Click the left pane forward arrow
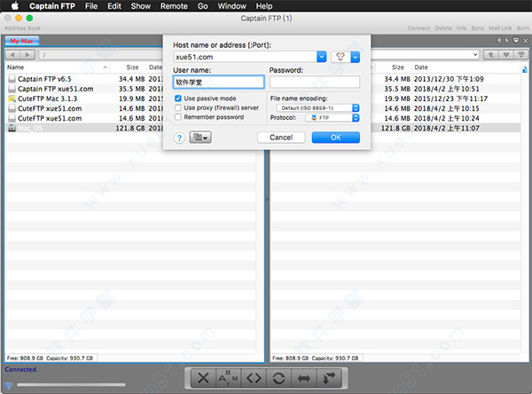Screen dimensions: 532x394 pyautogui.click(x=27, y=54)
